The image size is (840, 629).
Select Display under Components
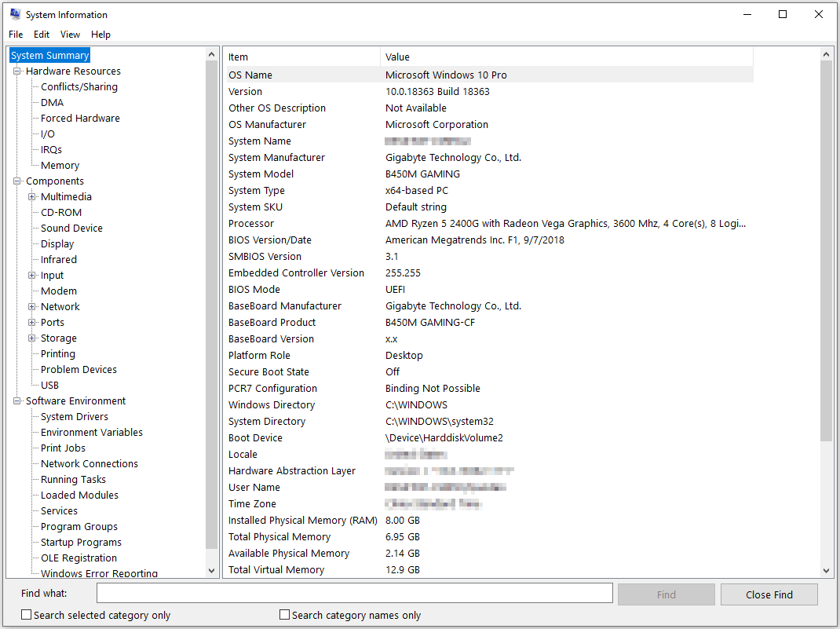click(x=57, y=243)
